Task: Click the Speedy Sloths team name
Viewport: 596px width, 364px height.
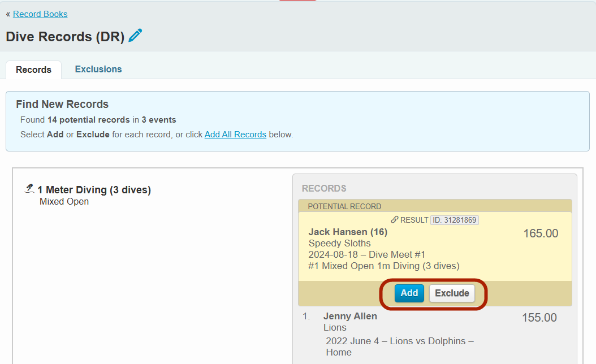Action: click(x=339, y=243)
